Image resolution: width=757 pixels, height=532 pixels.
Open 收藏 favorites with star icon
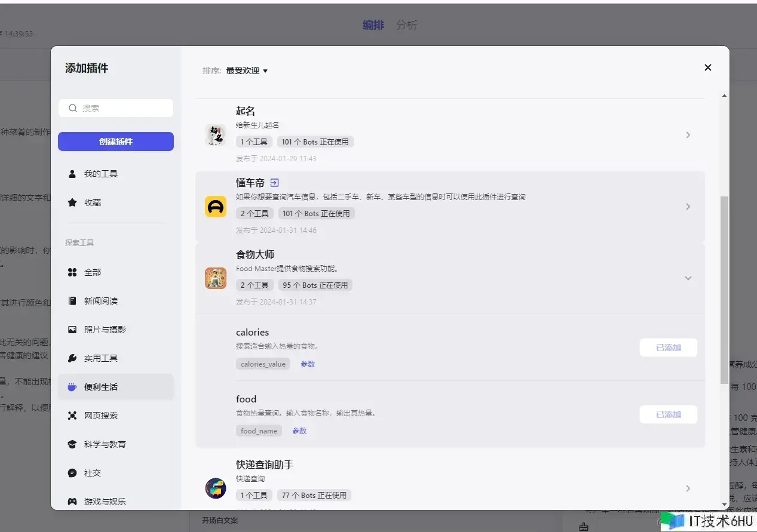pos(93,202)
